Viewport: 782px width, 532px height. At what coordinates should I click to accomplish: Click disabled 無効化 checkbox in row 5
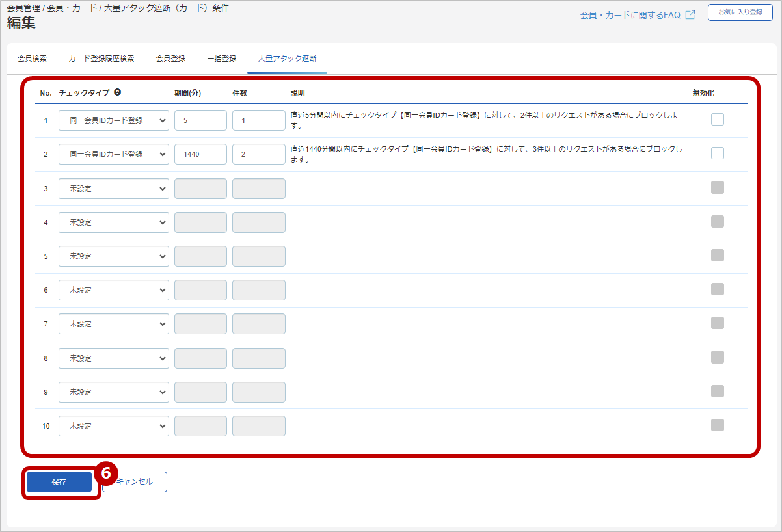718,255
